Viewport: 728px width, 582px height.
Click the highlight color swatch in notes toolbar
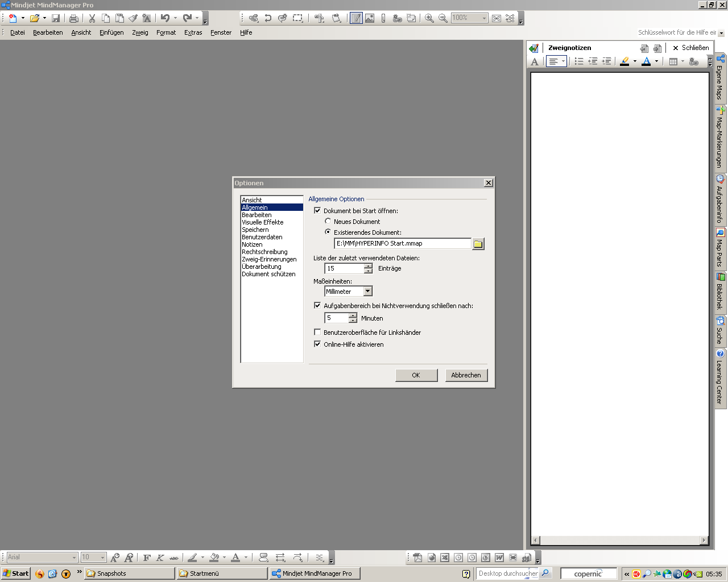point(624,61)
